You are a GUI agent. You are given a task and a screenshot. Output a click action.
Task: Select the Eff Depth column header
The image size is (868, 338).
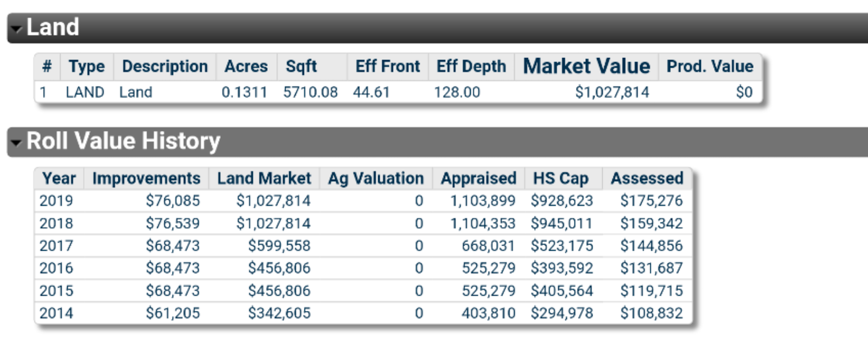point(471,66)
